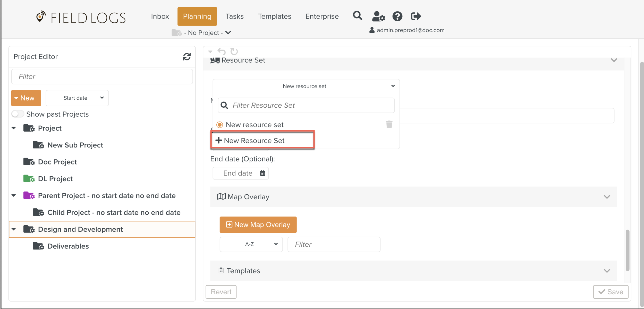Open the Start date sort dropdown
This screenshot has width=644, height=309.
[77, 98]
